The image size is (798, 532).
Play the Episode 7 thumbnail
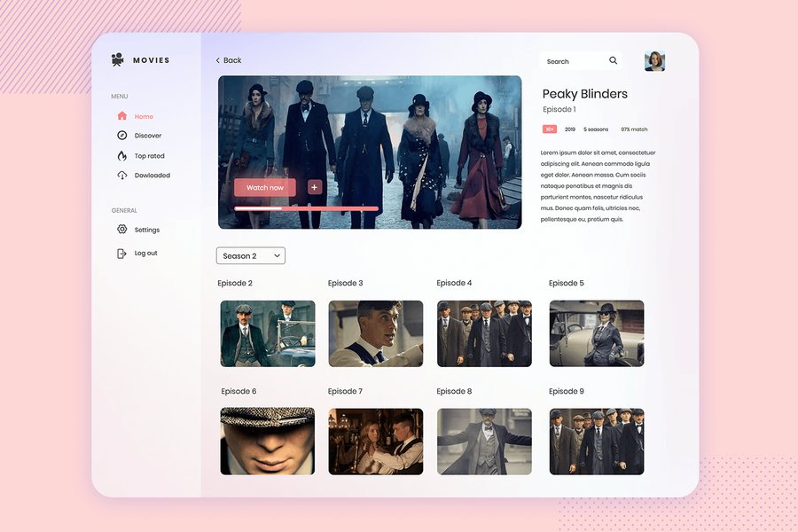coord(376,442)
